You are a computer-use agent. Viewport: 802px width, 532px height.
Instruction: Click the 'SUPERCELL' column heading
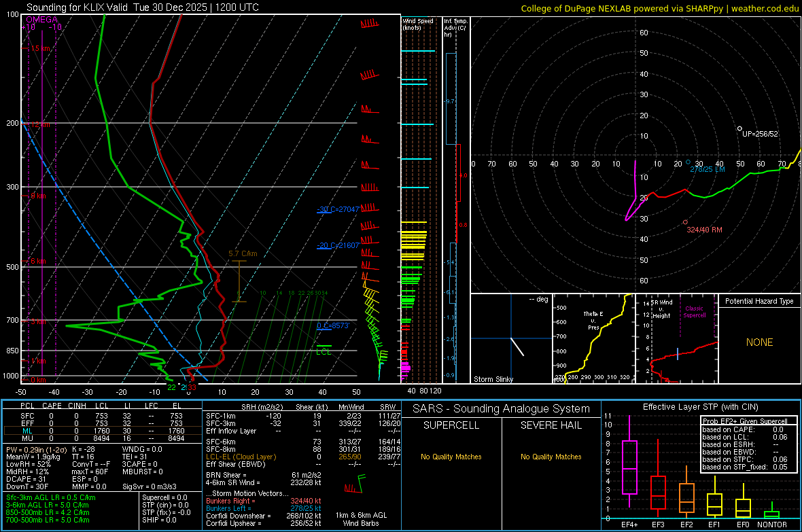[x=451, y=425]
